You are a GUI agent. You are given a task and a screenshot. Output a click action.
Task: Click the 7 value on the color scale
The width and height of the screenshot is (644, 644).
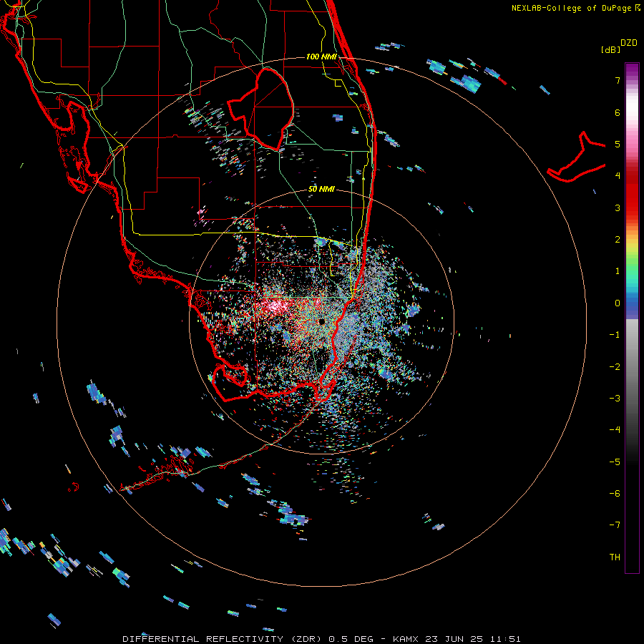[618, 80]
